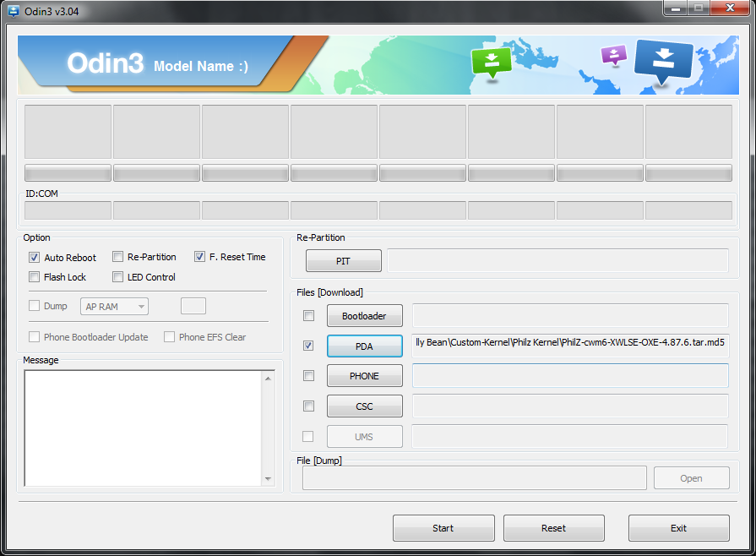Check the CSC file checkbox
This screenshot has height=556, width=756.
308,406
